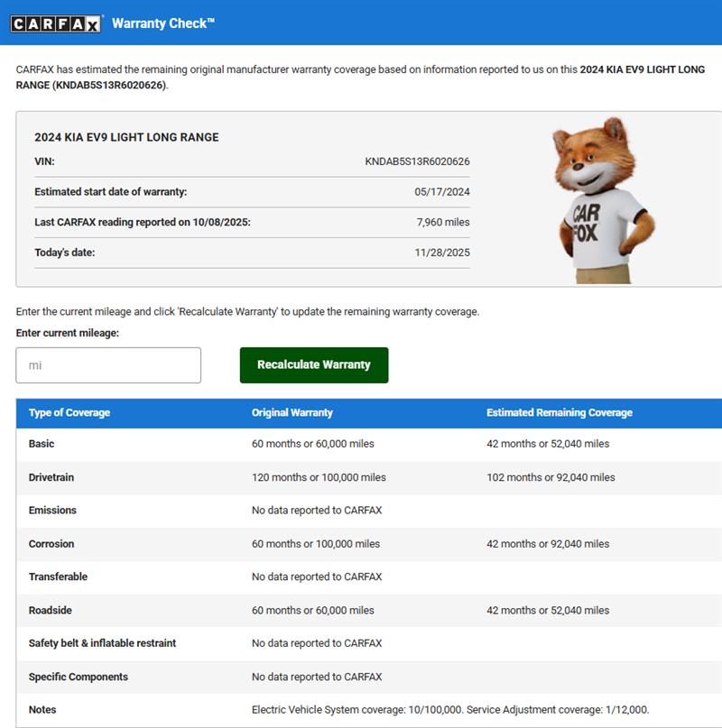Click the CARFAX logo in the header
The image size is (722, 728).
point(56,23)
